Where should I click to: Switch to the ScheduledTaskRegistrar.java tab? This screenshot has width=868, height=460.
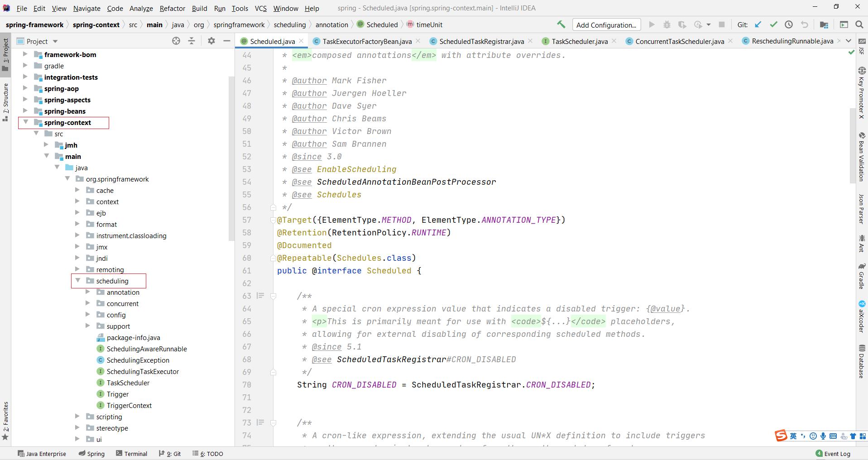(x=481, y=41)
